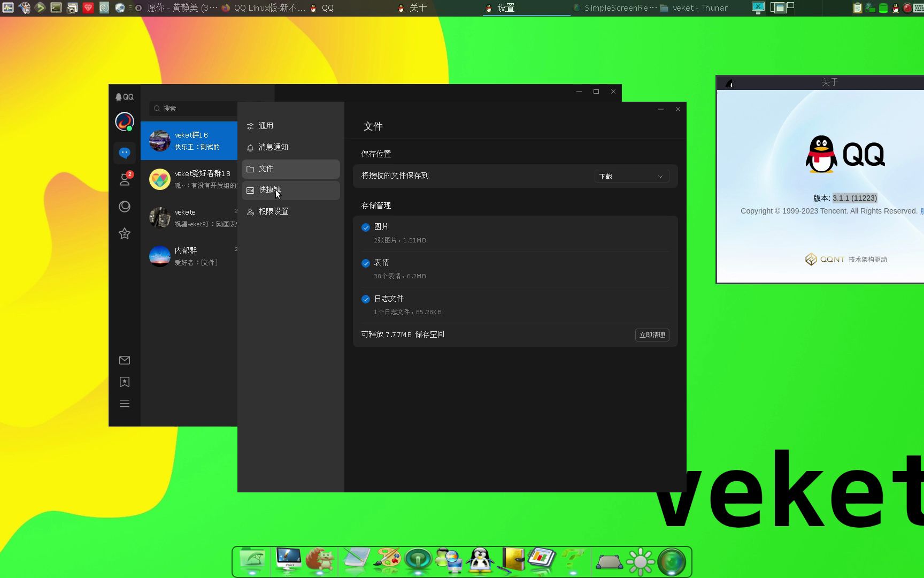Switch to the 愿你 - 黄静美 taskbar entry

click(x=176, y=8)
